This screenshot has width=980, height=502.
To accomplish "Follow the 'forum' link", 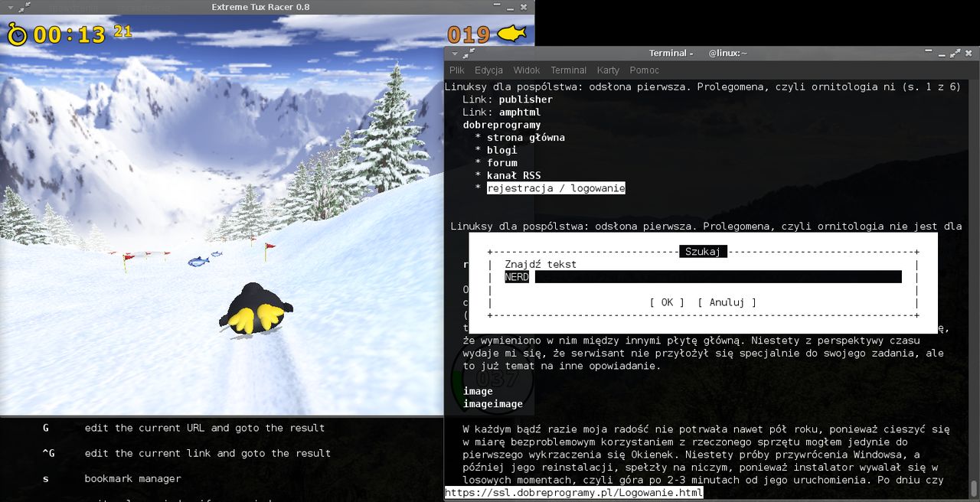I will 501,162.
